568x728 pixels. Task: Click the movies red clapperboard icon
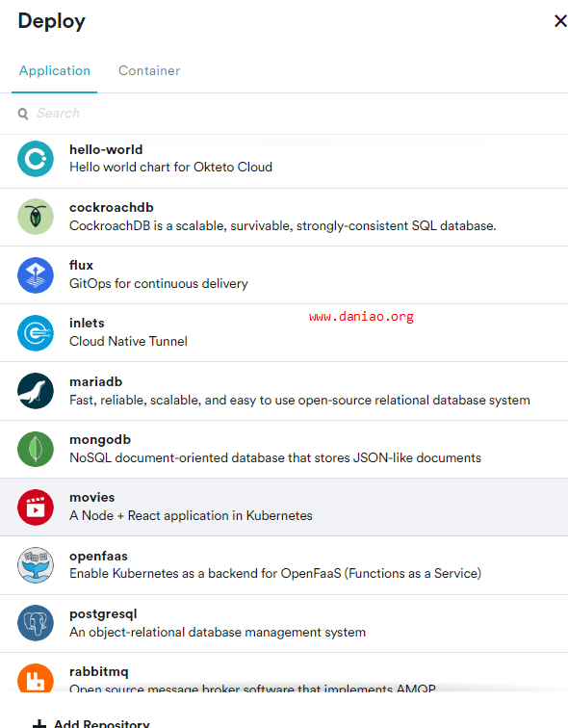point(36,507)
